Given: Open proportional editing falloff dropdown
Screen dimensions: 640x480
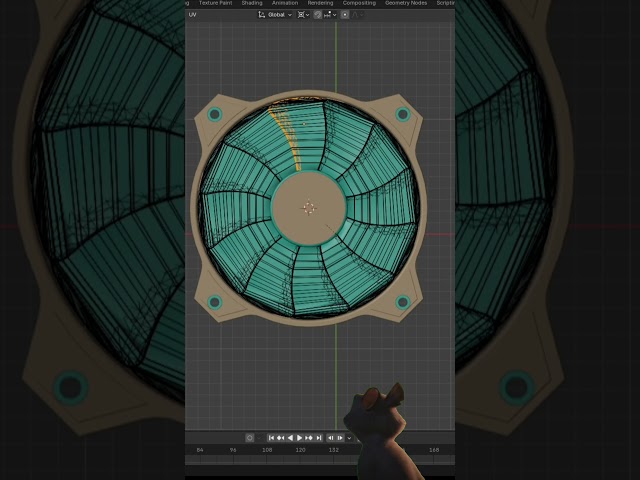Looking at the screenshot, I should [x=357, y=15].
